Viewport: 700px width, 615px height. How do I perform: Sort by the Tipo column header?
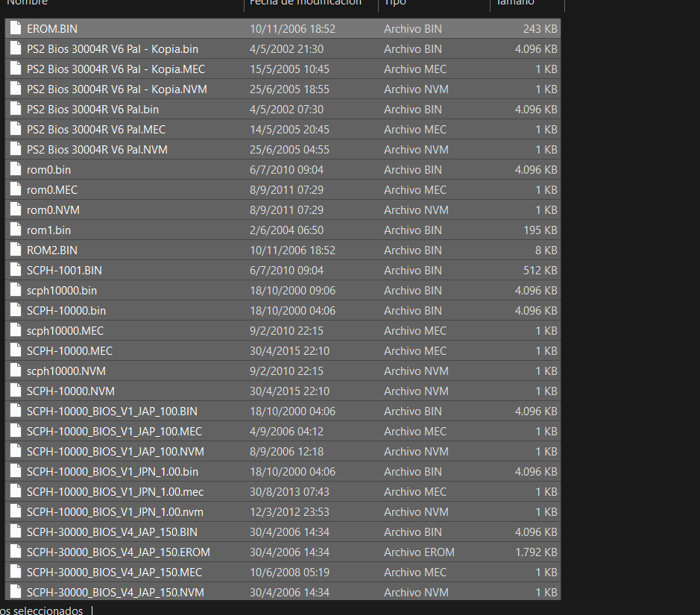coord(395,3)
